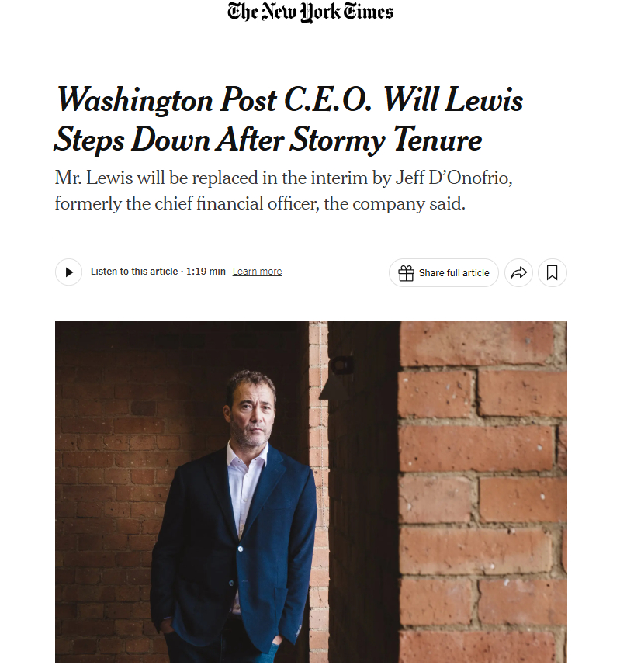Play the article audio

68,272
